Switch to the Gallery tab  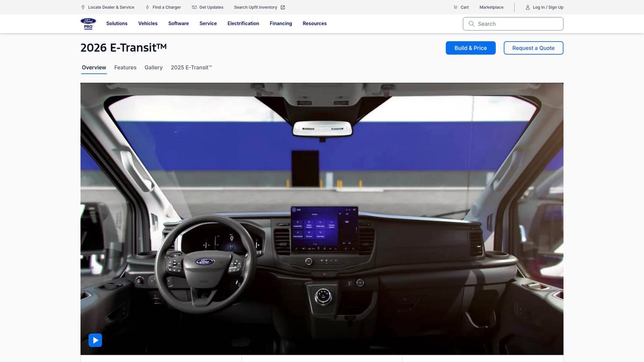point(153,68)
